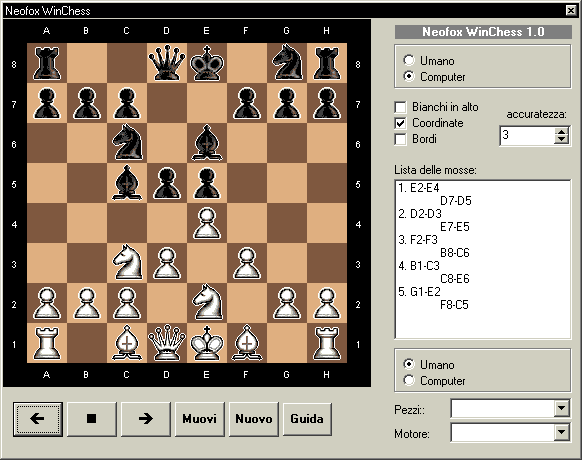
Task: Go back one move with left arrow
Action: (37, 419)
